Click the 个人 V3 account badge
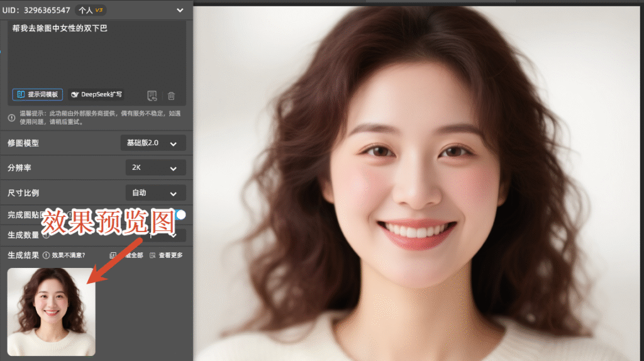This screenshot has width=644, height=361. (x=91, y=10)
